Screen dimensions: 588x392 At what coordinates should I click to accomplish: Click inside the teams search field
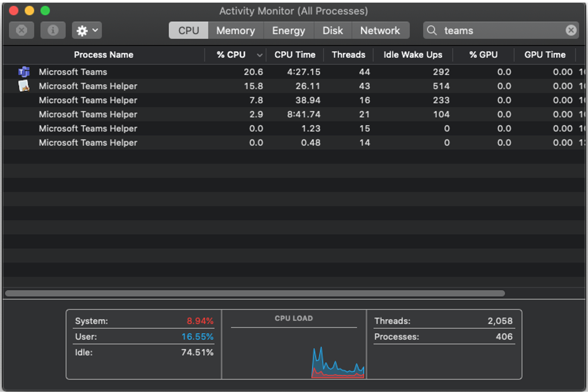point(501,30)
